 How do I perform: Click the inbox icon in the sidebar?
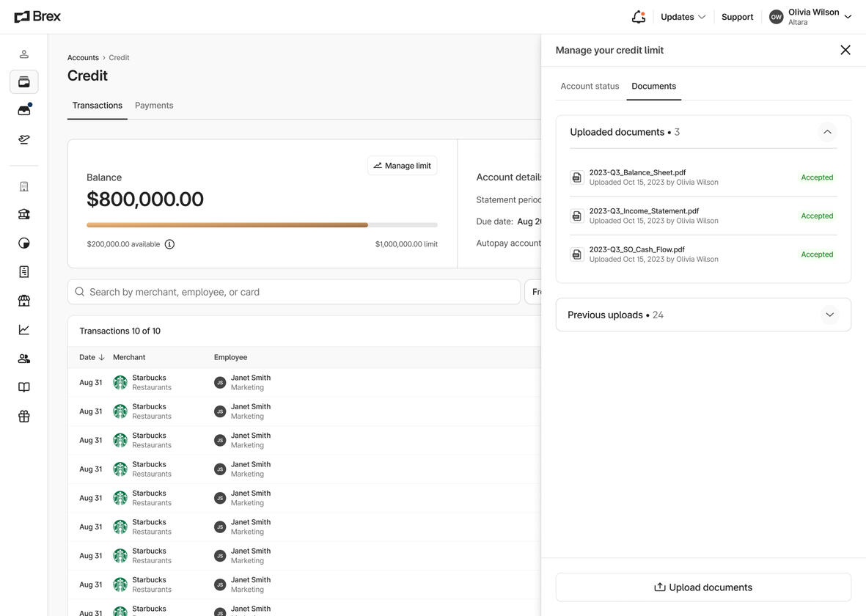pyautogui.click(x=24, y=110)
